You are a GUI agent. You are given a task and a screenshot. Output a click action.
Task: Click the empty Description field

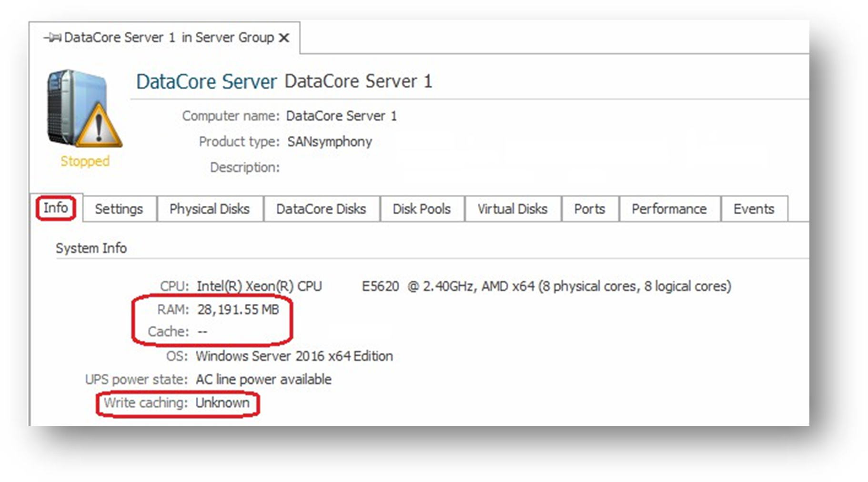(333, 168)
